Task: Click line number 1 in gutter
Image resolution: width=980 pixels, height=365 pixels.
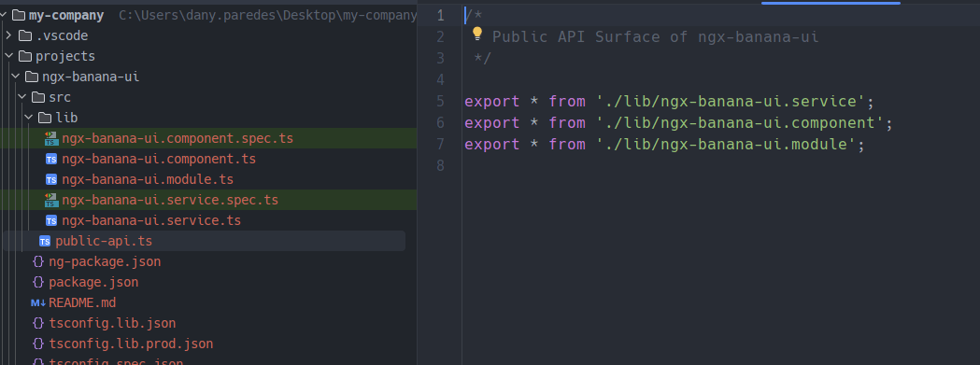Action: [x=440, y=16]
